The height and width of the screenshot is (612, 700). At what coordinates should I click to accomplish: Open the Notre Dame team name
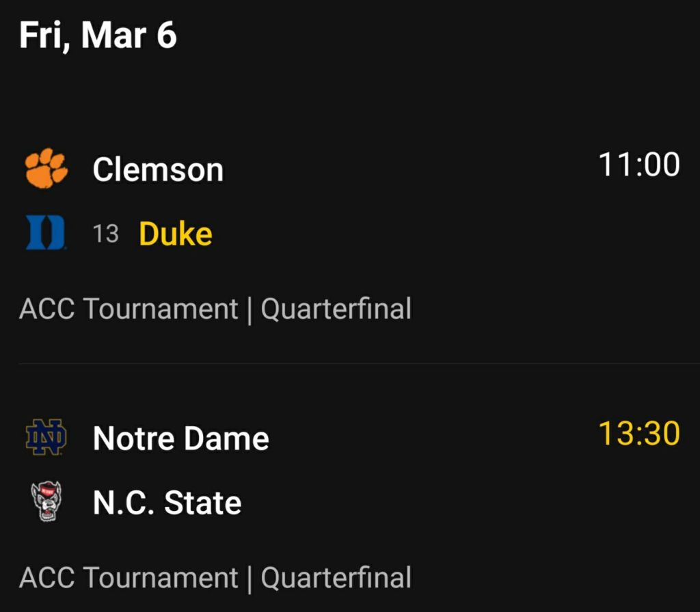coord(180,438)
